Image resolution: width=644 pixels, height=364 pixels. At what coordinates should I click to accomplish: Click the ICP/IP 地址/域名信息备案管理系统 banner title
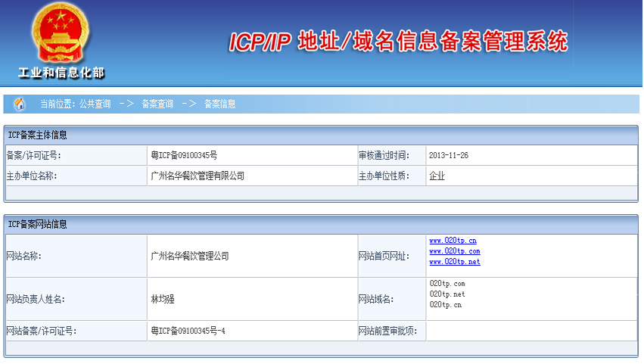(x=398, y=42)
